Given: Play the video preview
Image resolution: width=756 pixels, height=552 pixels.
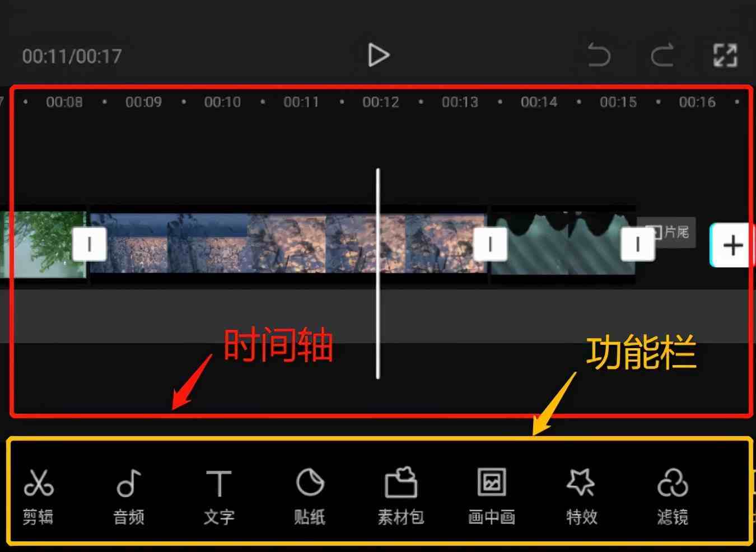Looking at the screenshot, I should (x=379, y=55).
